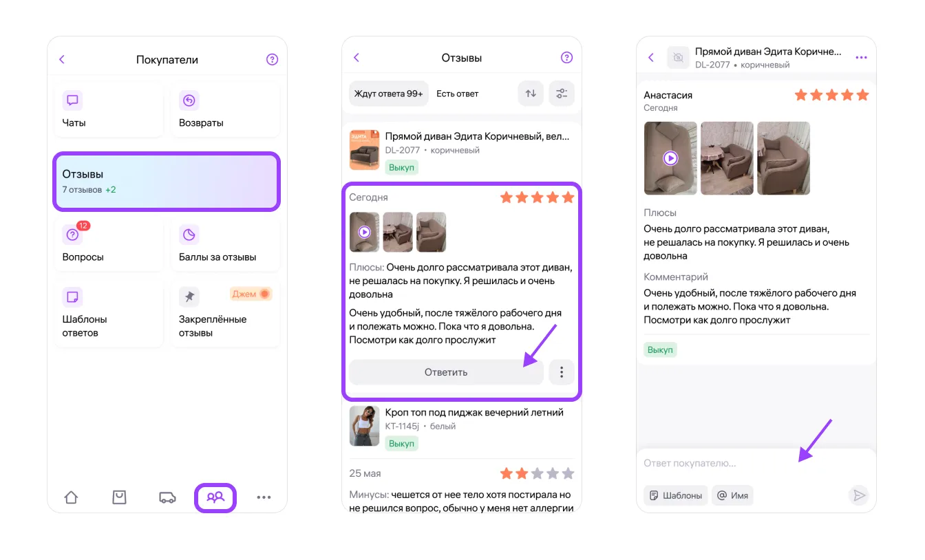Select the Ждут ответа 99+ tab
This screenshot has height=560, width=925.
388,94
